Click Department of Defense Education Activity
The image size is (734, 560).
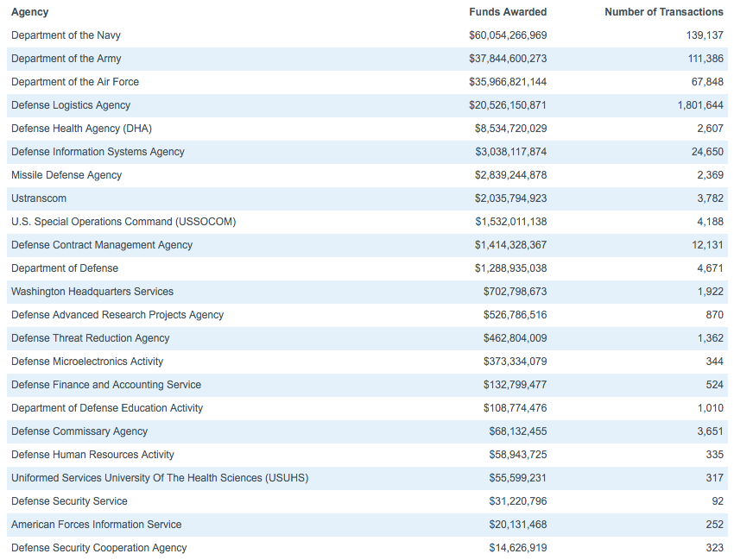pyautogui.click(x=107, y=408)
